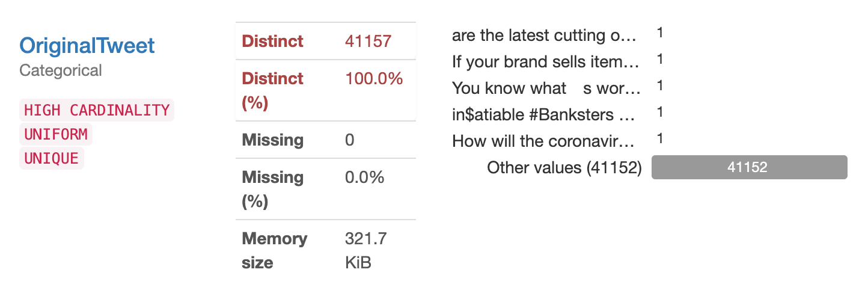Screen dimensions: 868x296
Task: Click the Distinct count value 41157
Action: [368, 41]
